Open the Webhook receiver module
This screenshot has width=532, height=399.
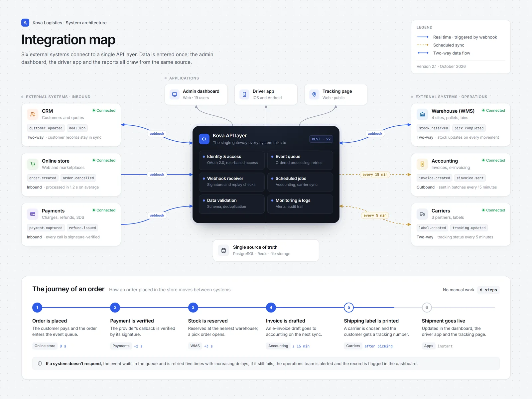[x=232, y=182]
